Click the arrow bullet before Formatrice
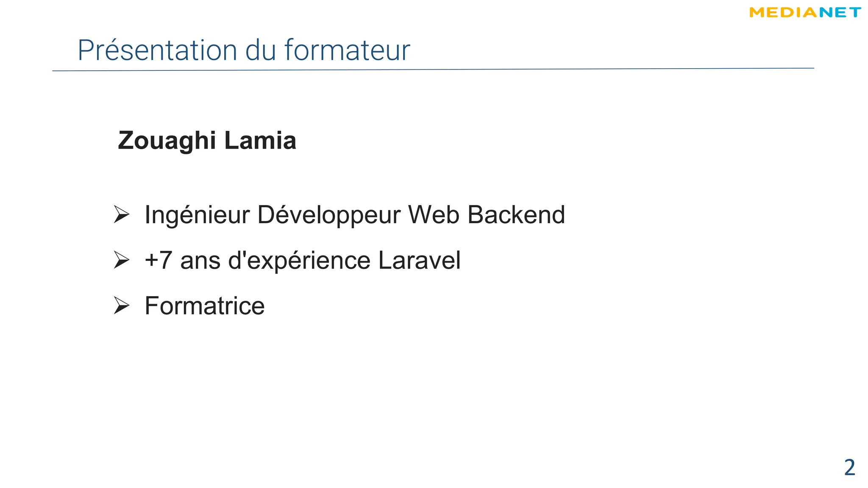 tap(121, 305)
